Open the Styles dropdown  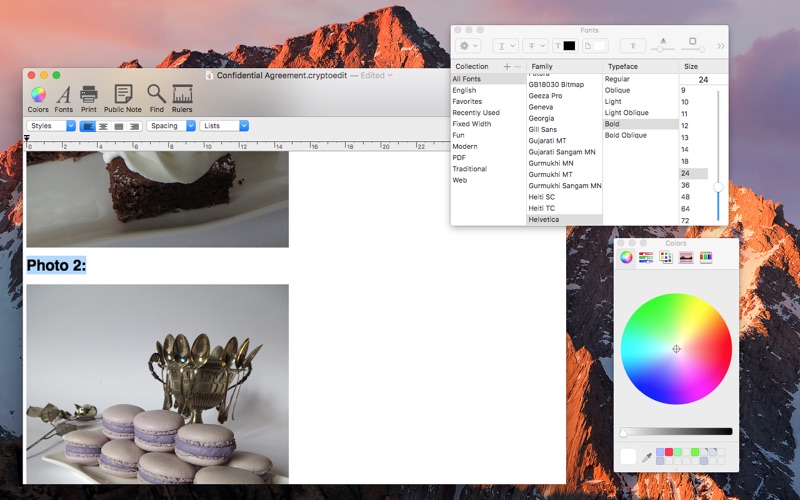51,126
